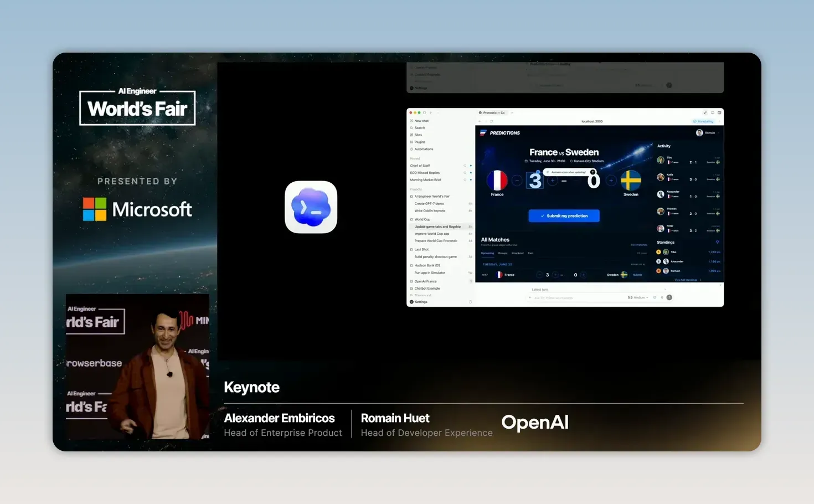
Task: Open View full standings link
Action: click(x=688, y=280)
